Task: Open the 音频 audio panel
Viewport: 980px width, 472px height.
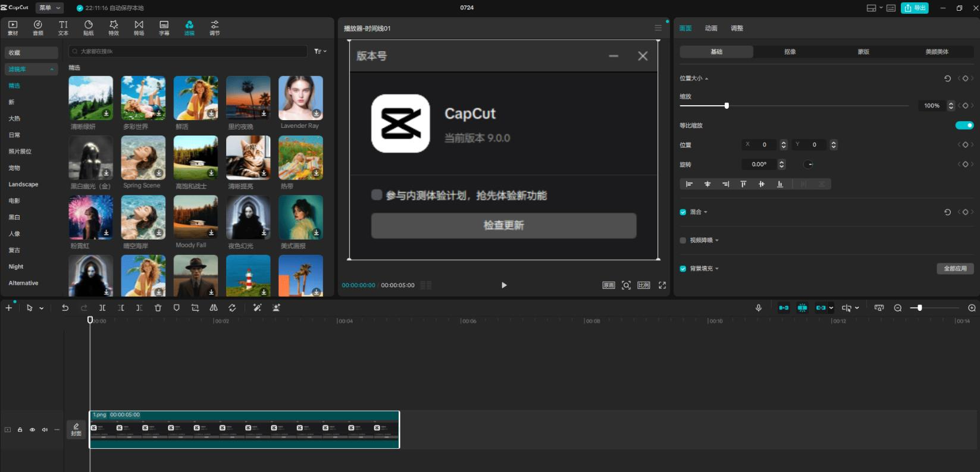Action: coord(37,27)
